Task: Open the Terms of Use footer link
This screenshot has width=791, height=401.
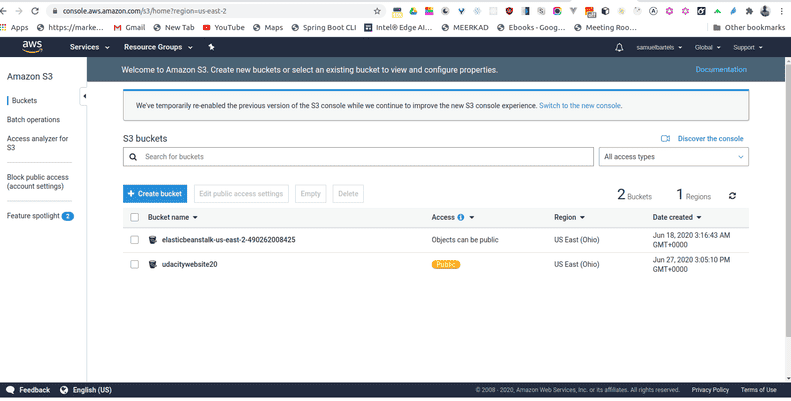Action: [x=759, y=390]
